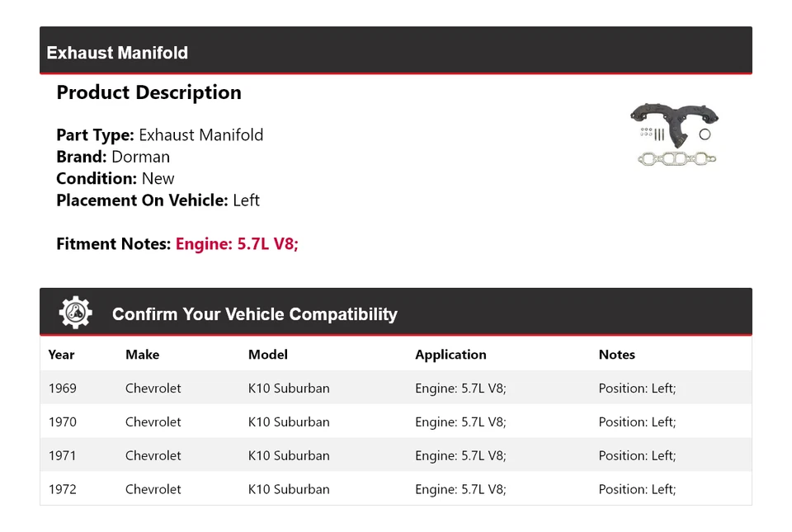This screenshot has width=792, height=532.
Task: Click the red Engine: 5.7L V8 fitment note
Action: [x=237, y=244]
